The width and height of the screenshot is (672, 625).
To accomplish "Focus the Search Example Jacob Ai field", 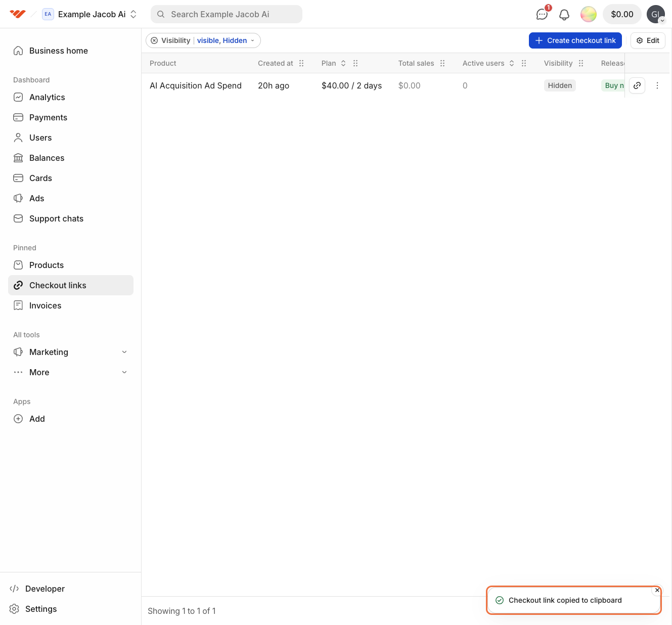I will (x=227, y=14).
